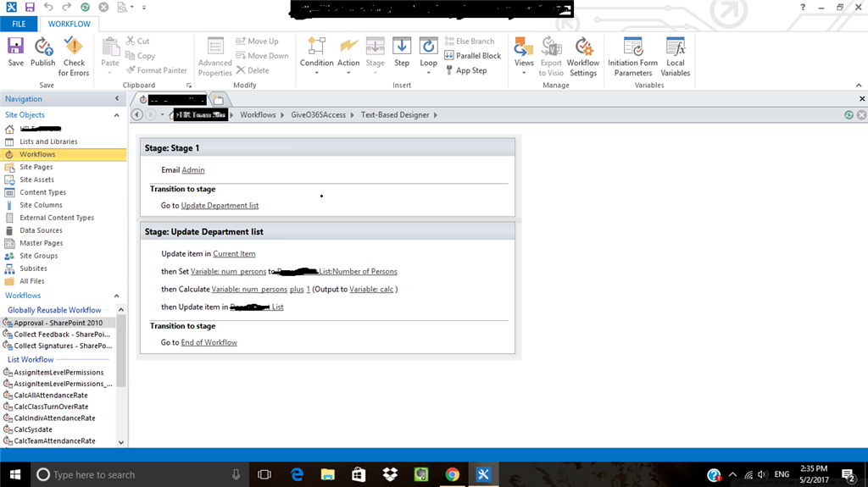This screenshot has height=487, width=868.
Task: Run Check for Errors
Action: pyautogui.click(x=74, y=57)
